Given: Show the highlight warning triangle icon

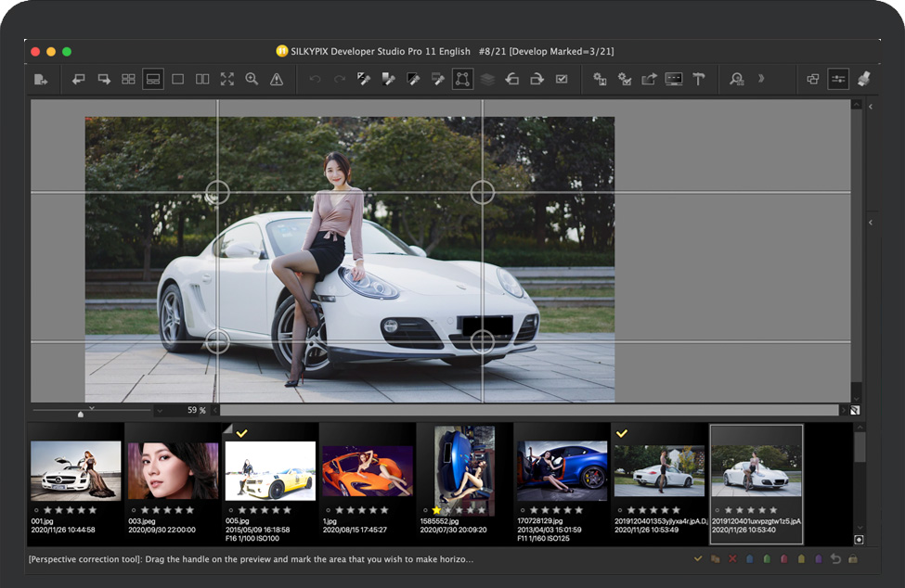Looking at the screenshot, I should (x=277, y=80).
